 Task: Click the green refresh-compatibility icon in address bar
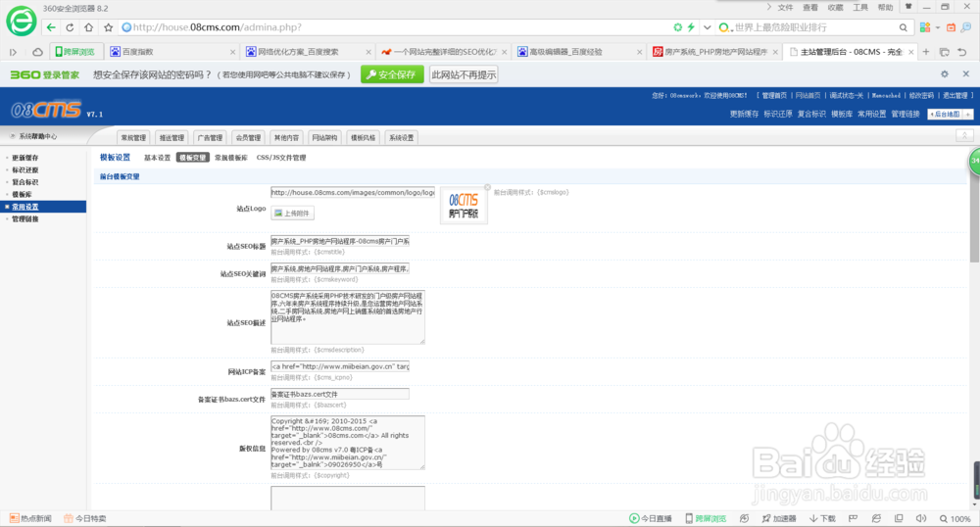tap(677, 27)
